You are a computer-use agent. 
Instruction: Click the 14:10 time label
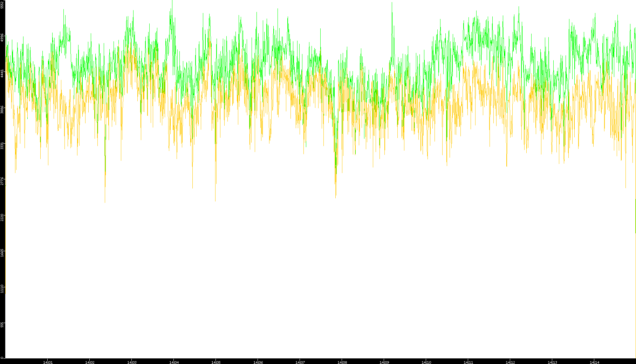pyautogui.click(x=426, y=362)
